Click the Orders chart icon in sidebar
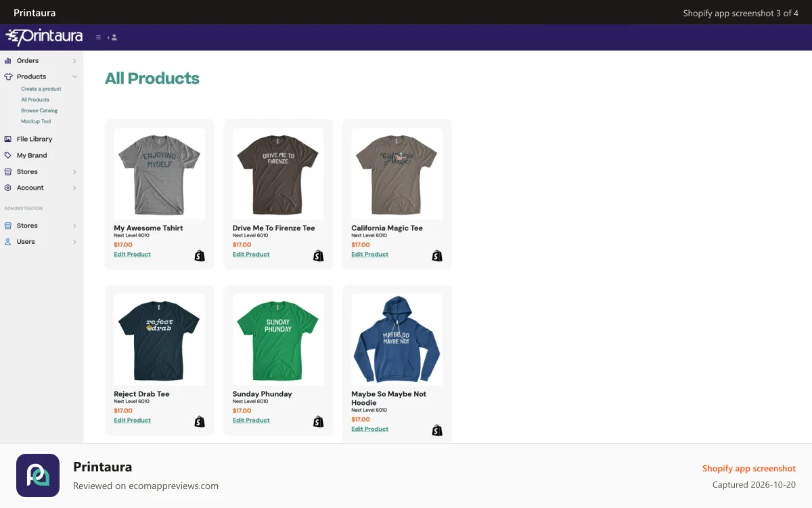Image resolution: width=812 pixels, height=508 pixels. [x=8, y=60]
